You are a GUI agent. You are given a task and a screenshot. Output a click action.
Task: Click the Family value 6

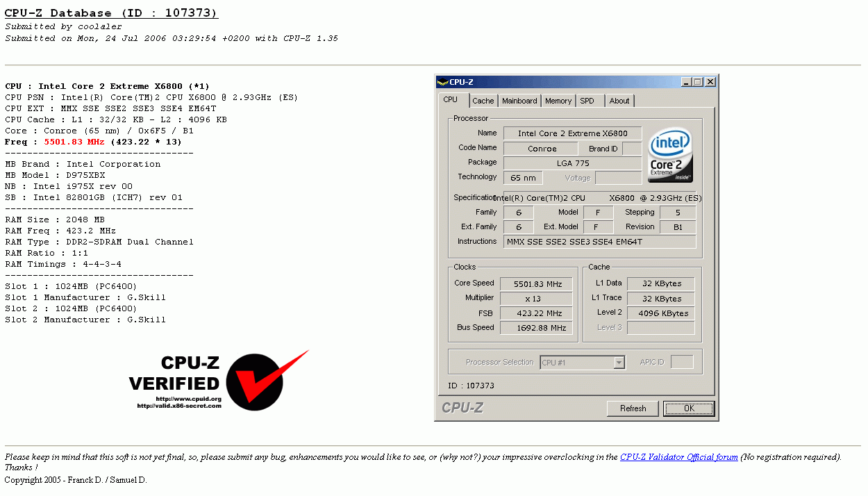pos(519,213)
